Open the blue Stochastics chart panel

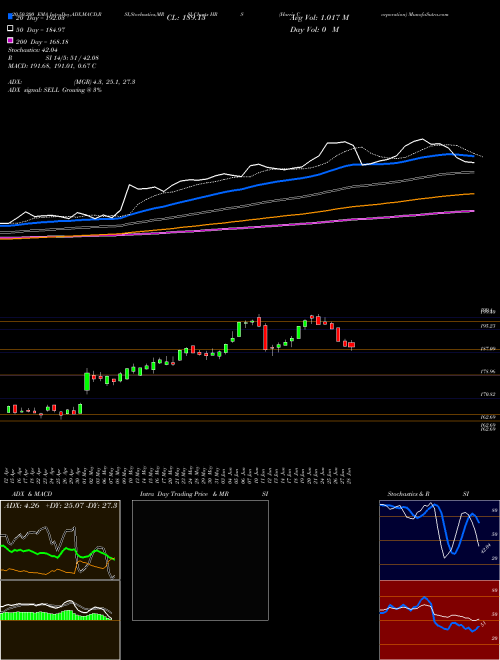(x=439, y=540)
